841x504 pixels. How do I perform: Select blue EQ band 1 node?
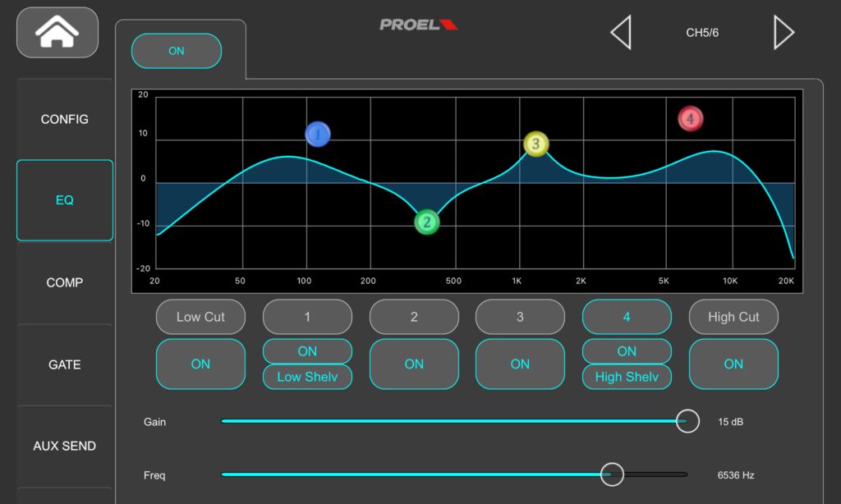coord(318,134)
